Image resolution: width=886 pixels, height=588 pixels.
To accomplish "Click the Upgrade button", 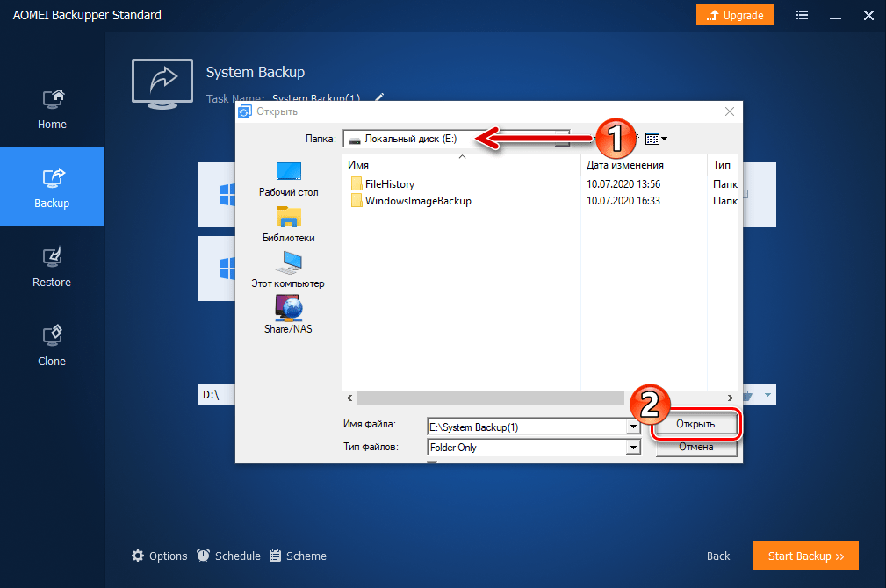I will pyautogui.click(x=735, y=15).
